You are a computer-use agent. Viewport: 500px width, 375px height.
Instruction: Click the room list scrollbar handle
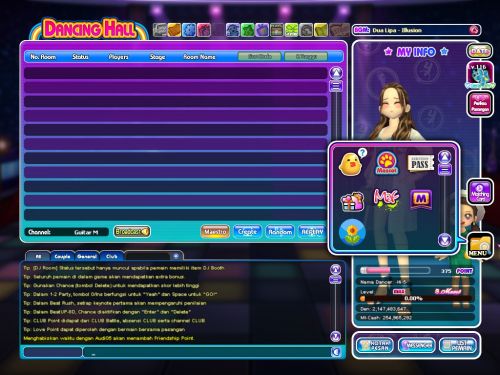click(x=336, y=86)
